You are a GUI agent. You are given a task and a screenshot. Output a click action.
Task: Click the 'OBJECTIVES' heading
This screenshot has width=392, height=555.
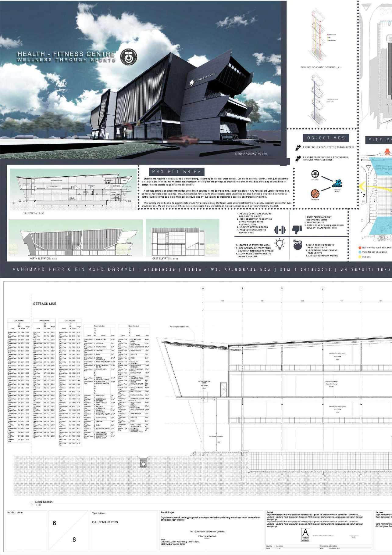coord(326,138)
